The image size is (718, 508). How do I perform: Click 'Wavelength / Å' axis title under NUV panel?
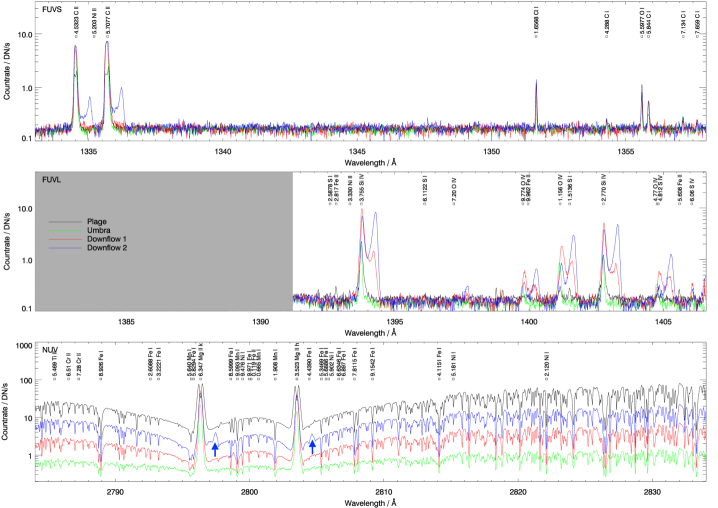[x=370, y=503]
